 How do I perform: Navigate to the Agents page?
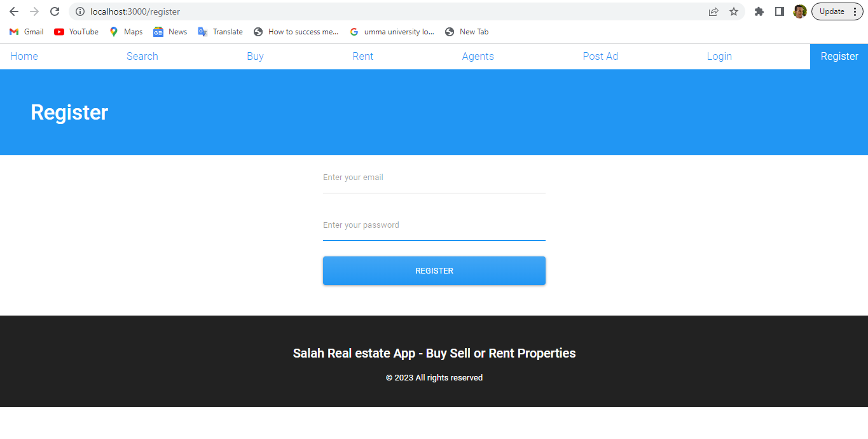pos(478,56)
